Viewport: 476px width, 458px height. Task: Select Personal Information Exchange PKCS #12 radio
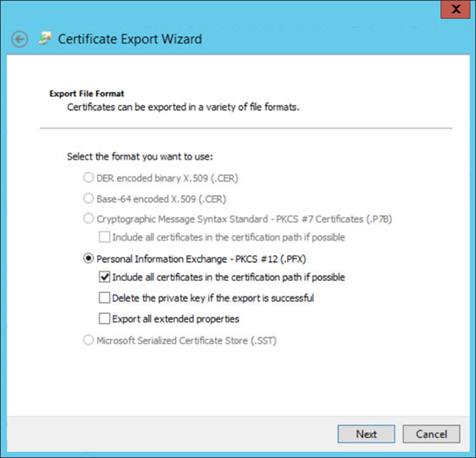click(x=88, y=258)
